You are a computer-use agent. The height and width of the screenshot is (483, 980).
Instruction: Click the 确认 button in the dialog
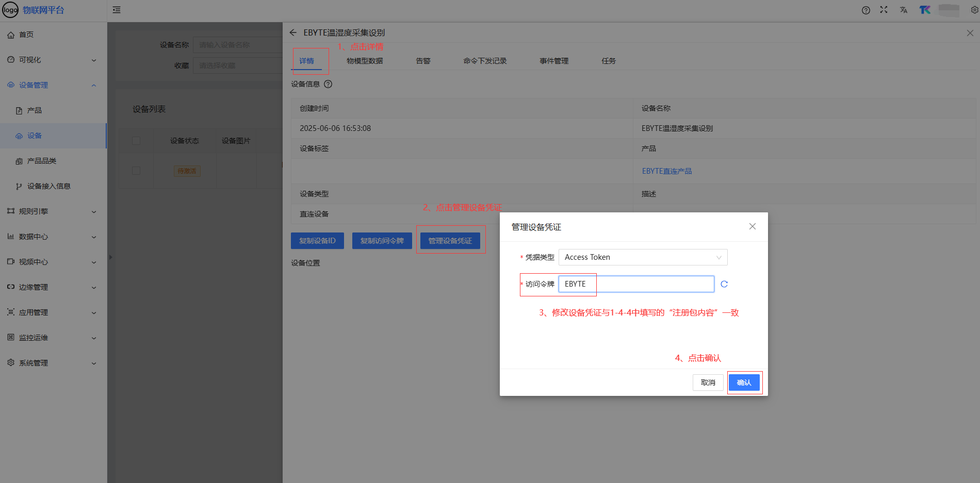744,382
